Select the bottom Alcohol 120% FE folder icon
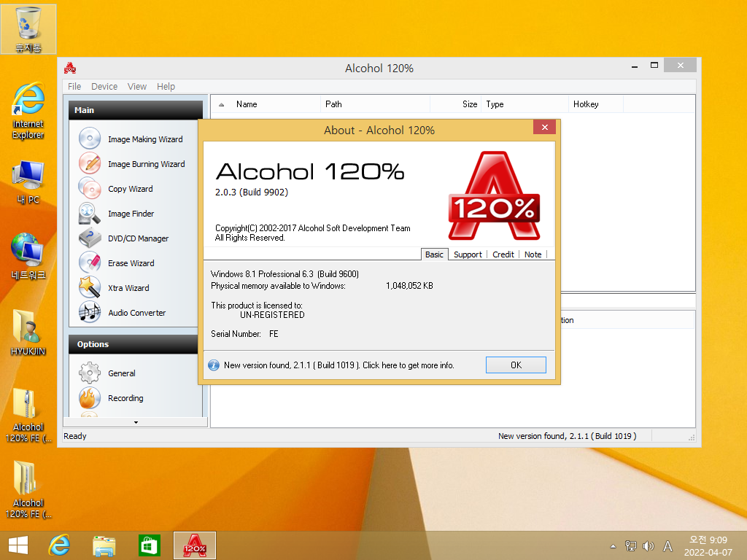 (28, 489)
